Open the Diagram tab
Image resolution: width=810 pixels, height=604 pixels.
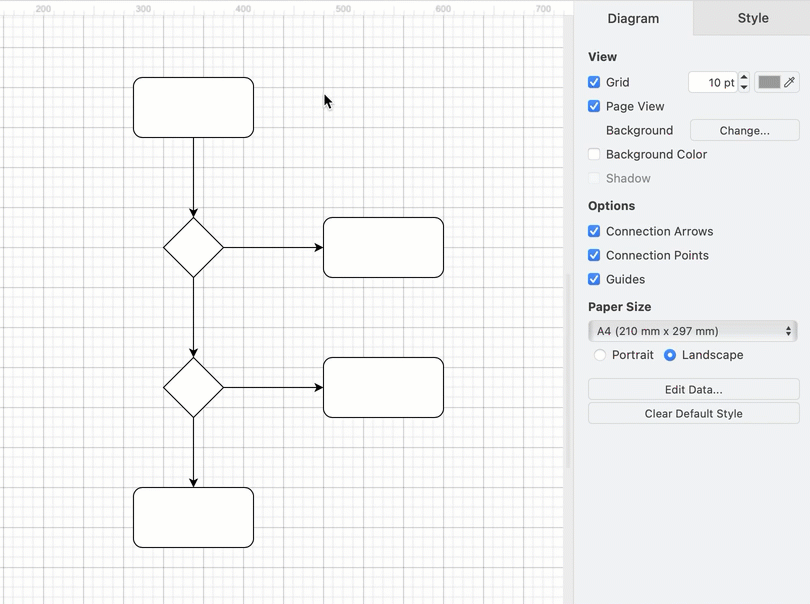tap(633, 18)
